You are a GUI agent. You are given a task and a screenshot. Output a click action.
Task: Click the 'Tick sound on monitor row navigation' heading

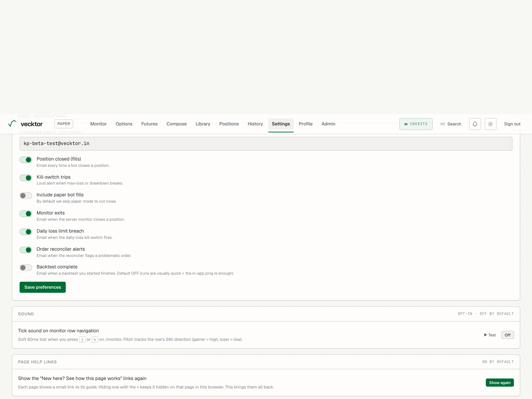[x=58, y=331]
